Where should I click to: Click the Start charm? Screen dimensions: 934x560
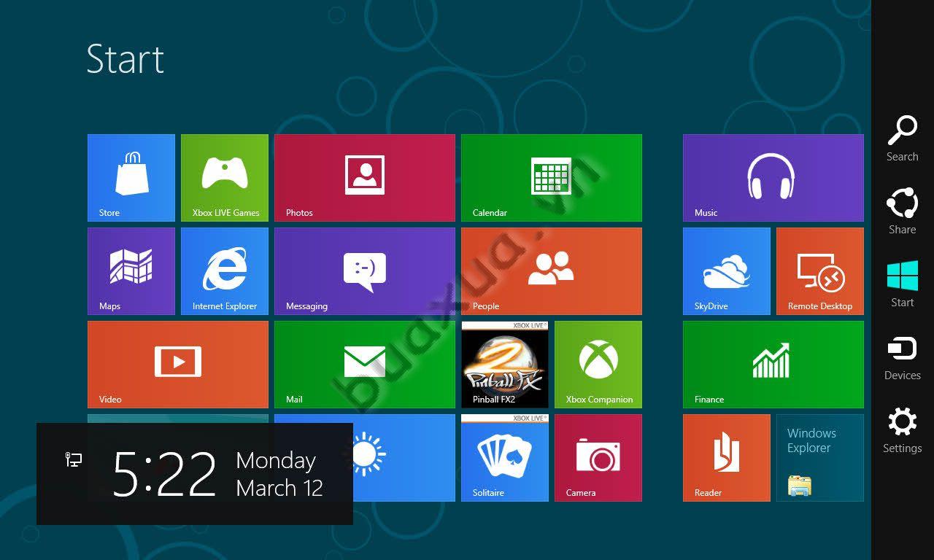903,284
